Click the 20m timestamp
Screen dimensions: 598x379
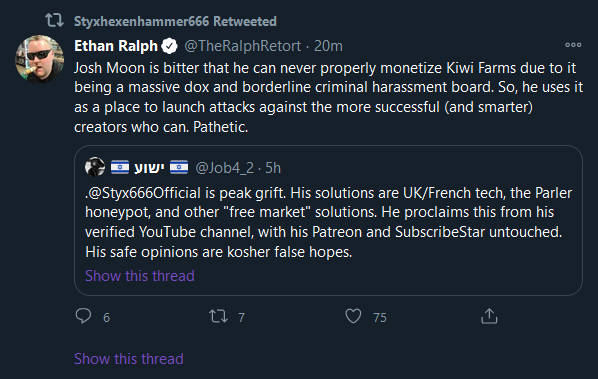point(328,46)
